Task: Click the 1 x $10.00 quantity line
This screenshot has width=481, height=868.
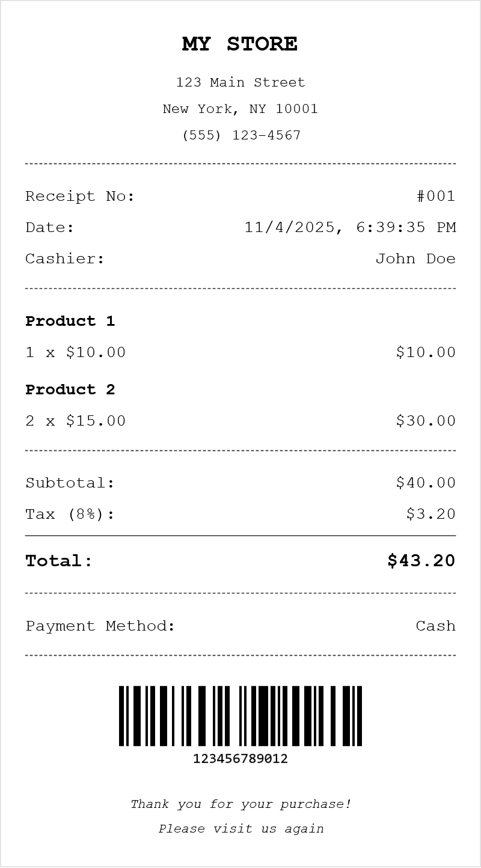Action: tap(75, 352)
